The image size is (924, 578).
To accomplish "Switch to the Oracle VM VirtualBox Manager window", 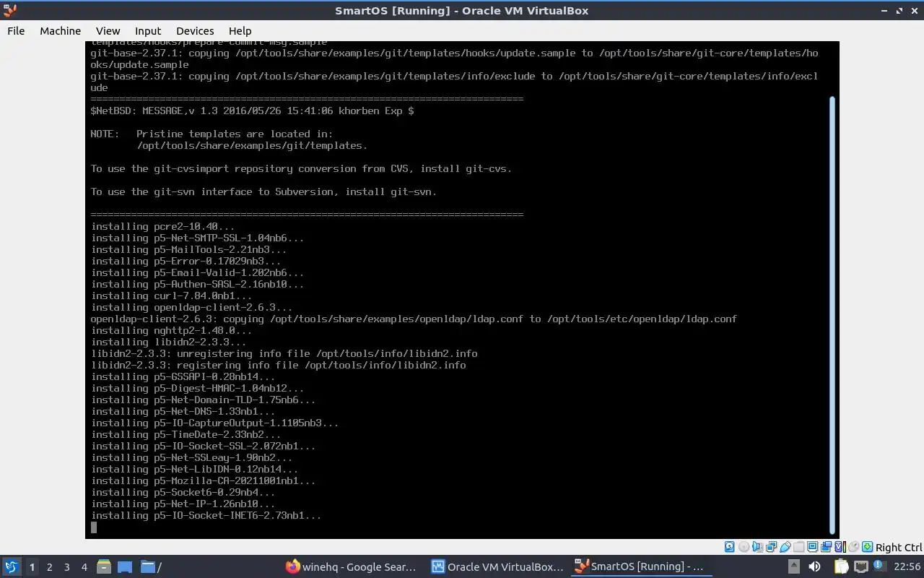I will pyautogui.click(x=497, y=566).
